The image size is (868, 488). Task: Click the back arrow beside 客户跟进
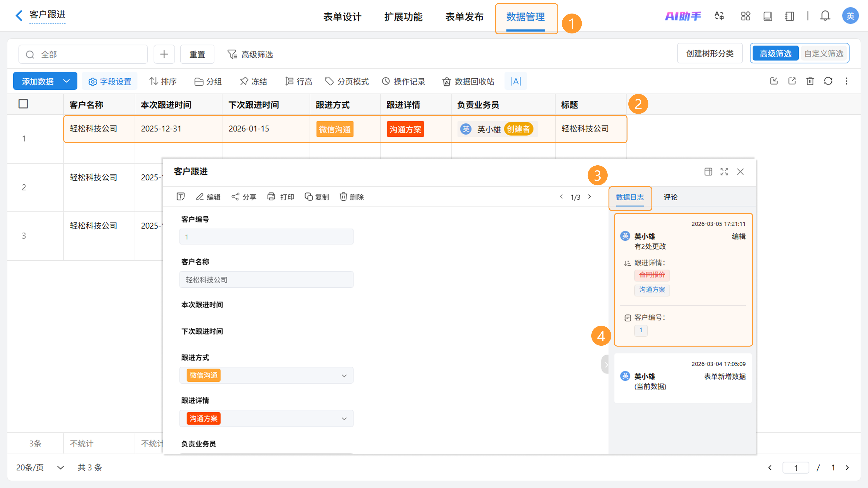(x=19, y=16)
